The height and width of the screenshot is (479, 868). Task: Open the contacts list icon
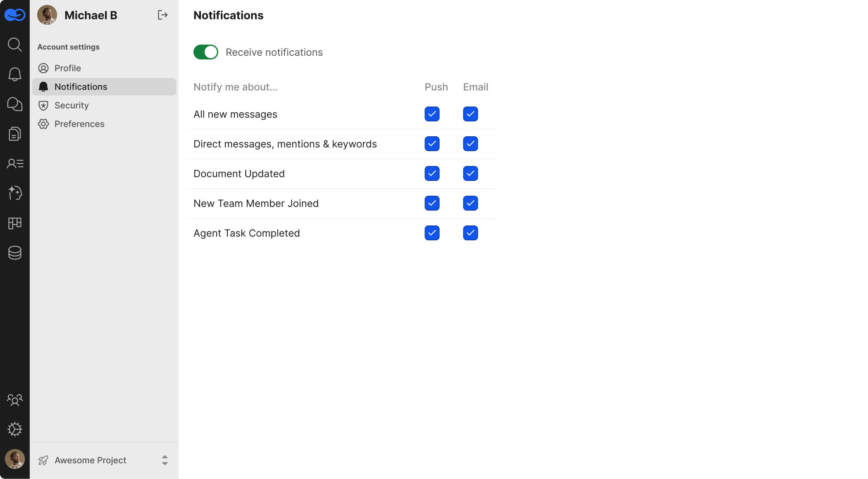15,164
